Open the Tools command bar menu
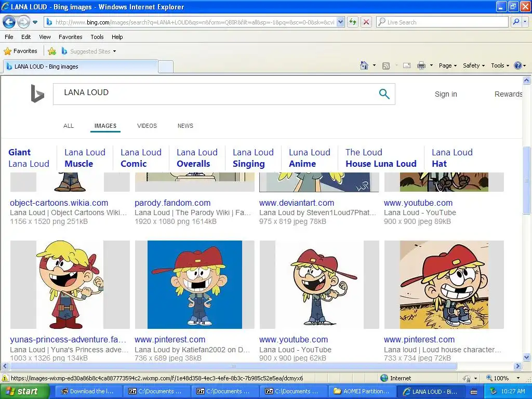This screenshot has width=532, height=399. point(500,65)
